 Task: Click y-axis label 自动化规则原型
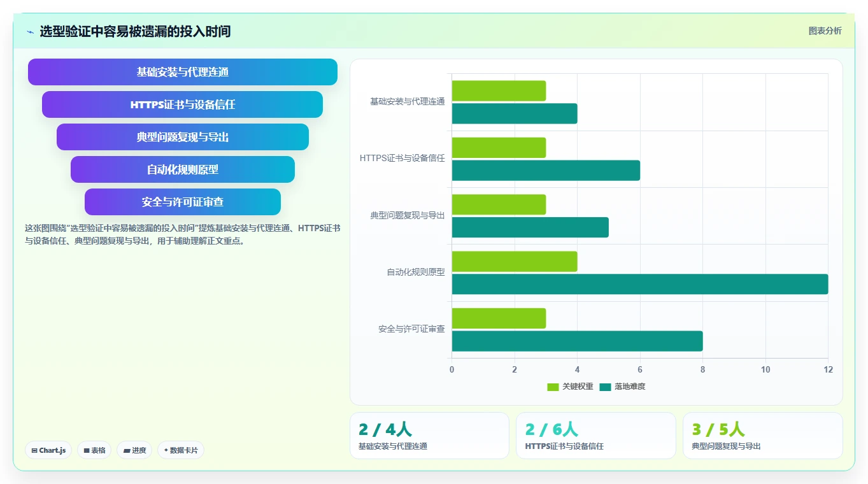(x=416, y=272)
